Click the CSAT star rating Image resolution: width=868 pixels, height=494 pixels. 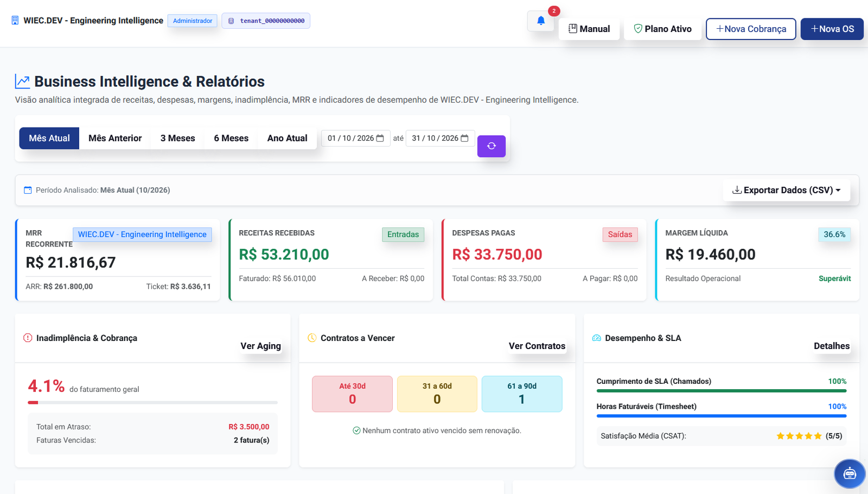point(799,436)
